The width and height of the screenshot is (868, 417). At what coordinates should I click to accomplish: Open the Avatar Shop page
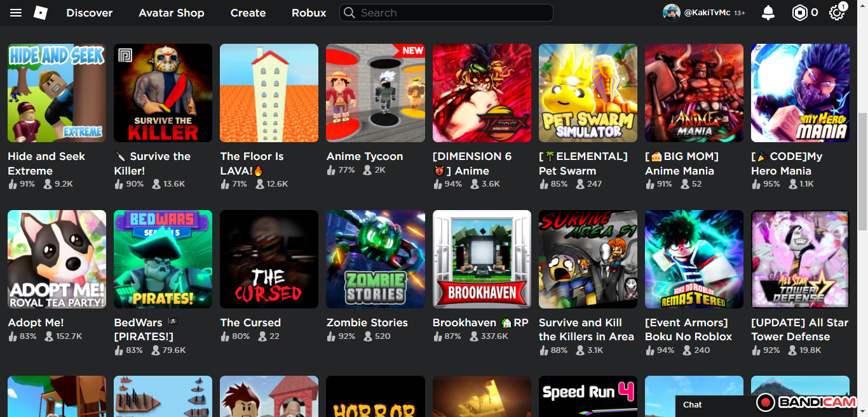coord(172,13)
